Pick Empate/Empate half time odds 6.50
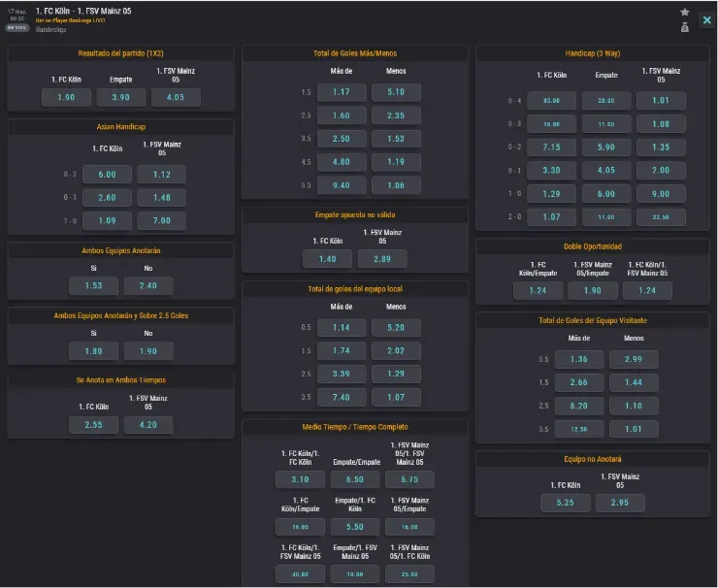Image resolution: width=718 pixels, height=588 pixels. [355, 479]
